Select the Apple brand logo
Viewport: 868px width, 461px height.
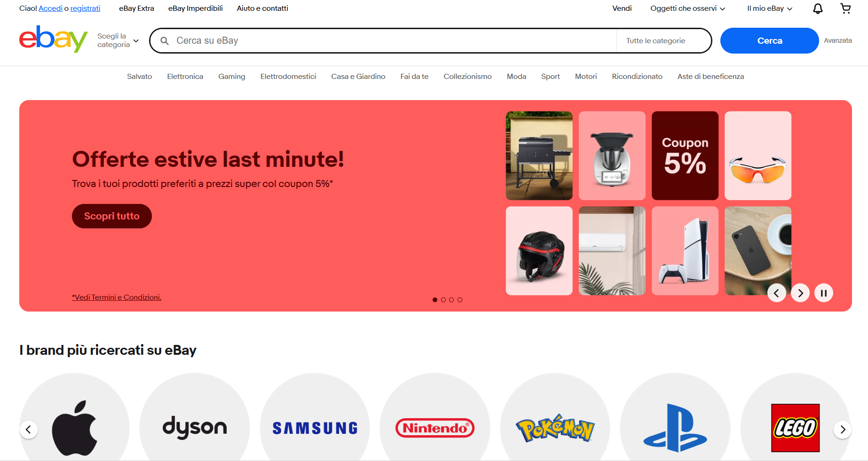click(74, 427)
